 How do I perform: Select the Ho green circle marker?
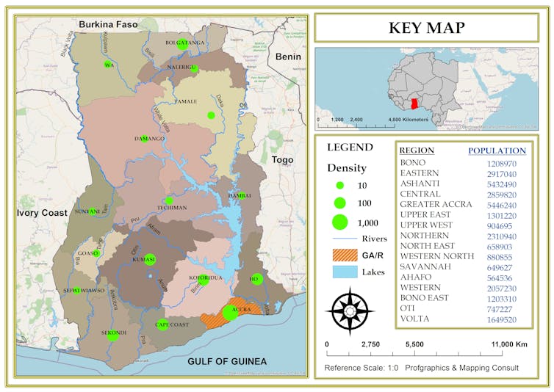pyautogui.click(x=256, y=279)
